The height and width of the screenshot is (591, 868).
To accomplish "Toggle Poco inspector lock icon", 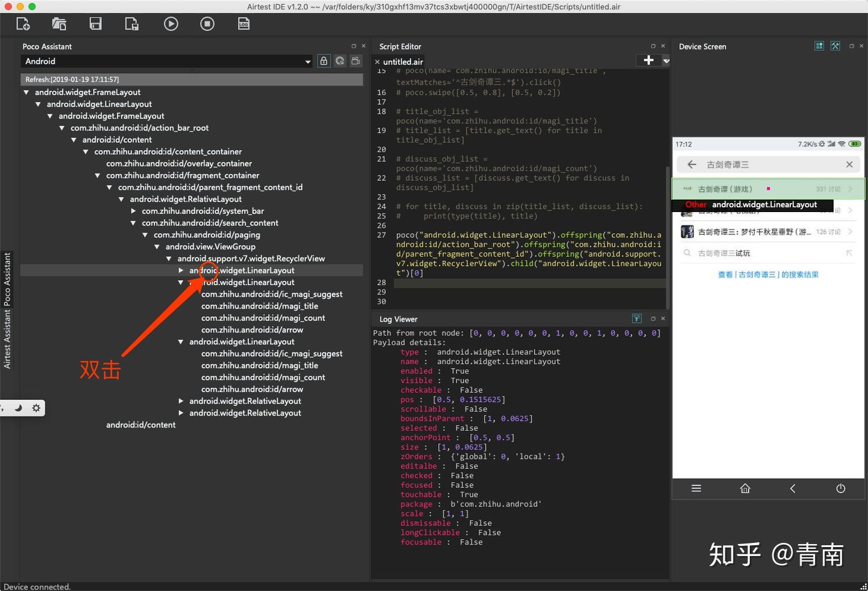I will 324,61.
